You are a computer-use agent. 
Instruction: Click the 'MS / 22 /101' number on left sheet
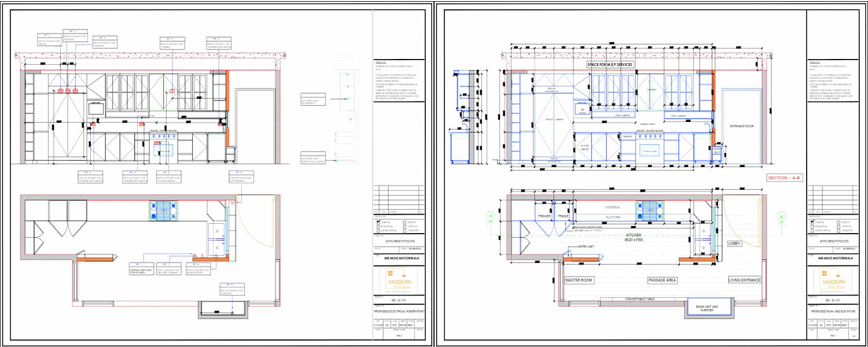click(399, 301)
